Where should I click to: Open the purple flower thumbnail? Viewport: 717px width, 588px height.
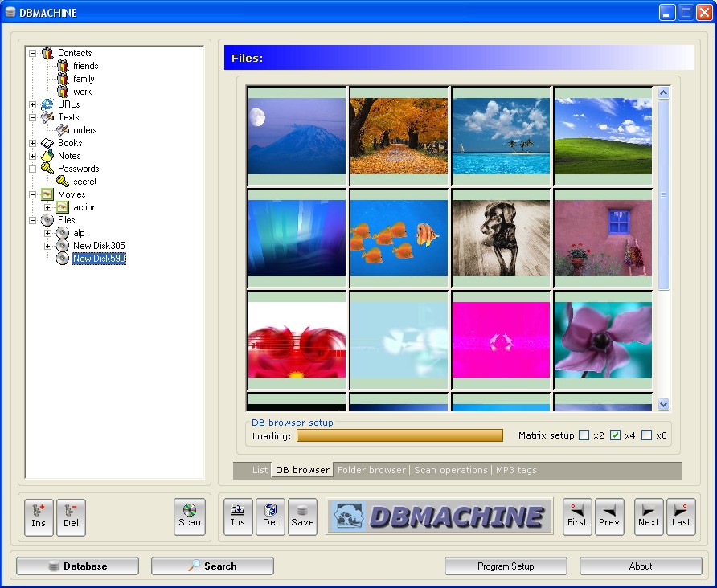603,340
